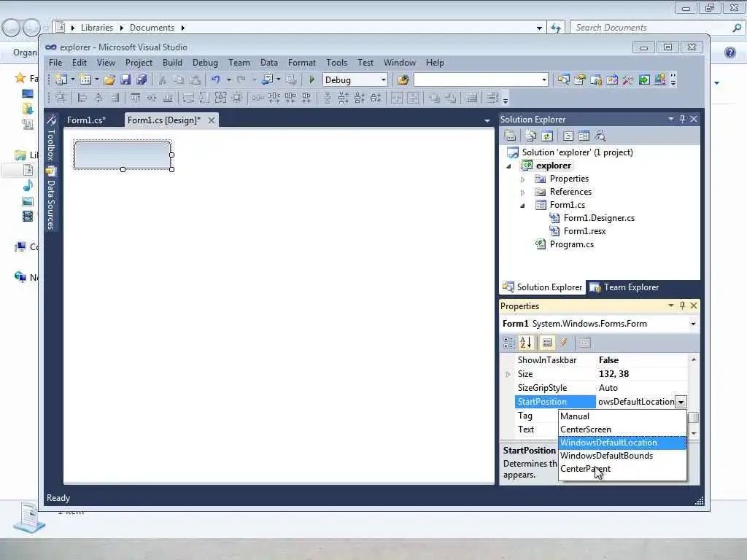The image size is (747, 560).
Task: Click the Add New Item toolbar icon
Action: point(85,80)
